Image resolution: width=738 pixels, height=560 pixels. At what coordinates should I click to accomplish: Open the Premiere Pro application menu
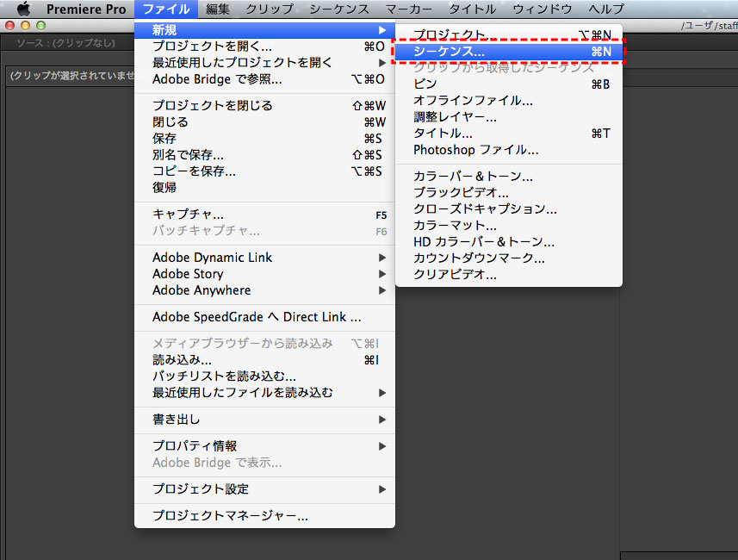(x=86, y=9)
